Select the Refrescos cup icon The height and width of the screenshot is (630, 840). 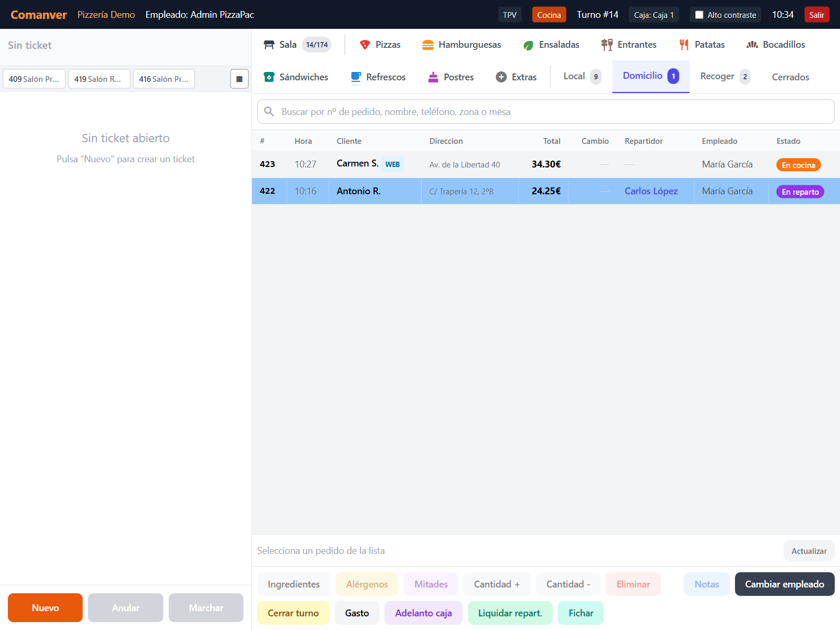coord(356,77)
